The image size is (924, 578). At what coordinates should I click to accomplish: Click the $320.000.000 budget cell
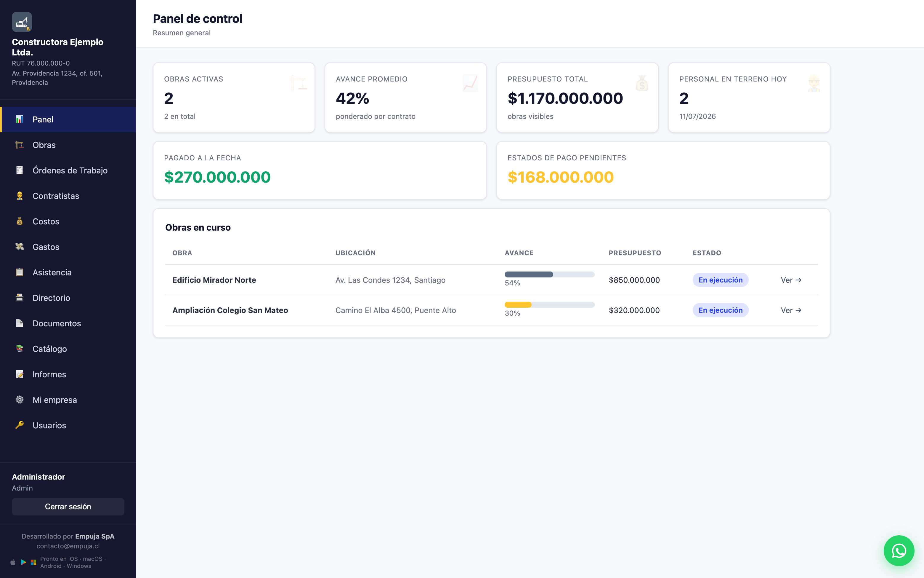click(x=634, y=310)
